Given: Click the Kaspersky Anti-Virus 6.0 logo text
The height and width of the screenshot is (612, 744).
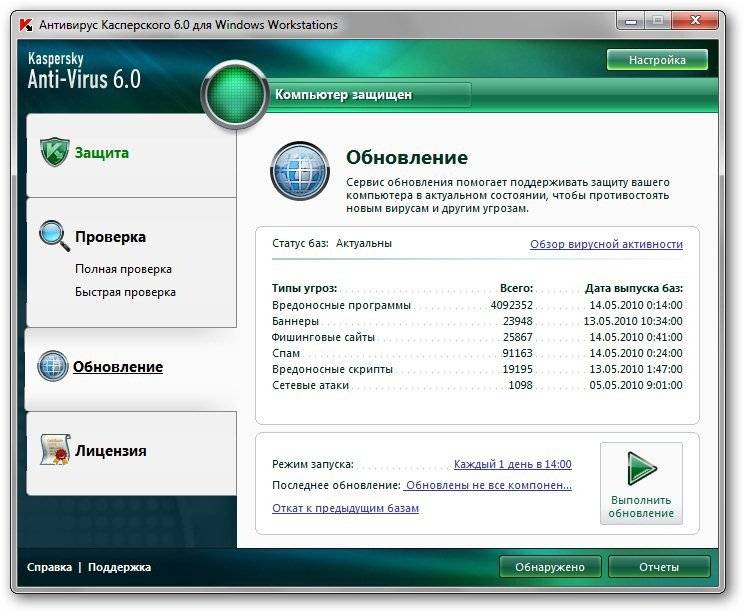Looking at the screenshot, I should (x=84, y=71).
